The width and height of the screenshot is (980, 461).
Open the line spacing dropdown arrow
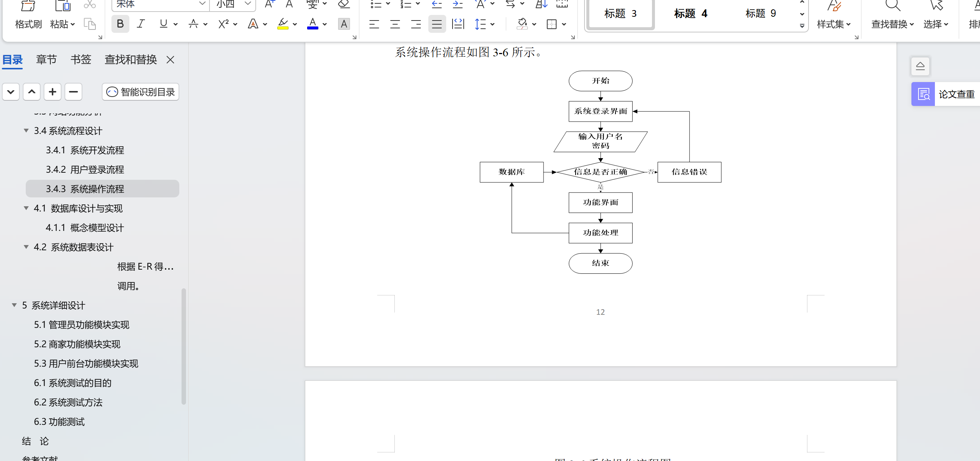(492, 24)
